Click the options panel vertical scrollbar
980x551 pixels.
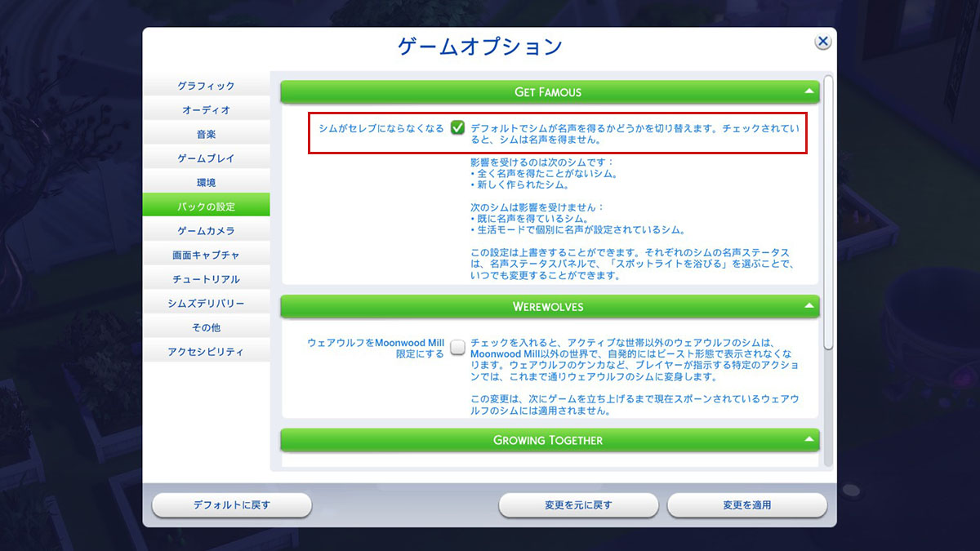click(x=828, y=212)
